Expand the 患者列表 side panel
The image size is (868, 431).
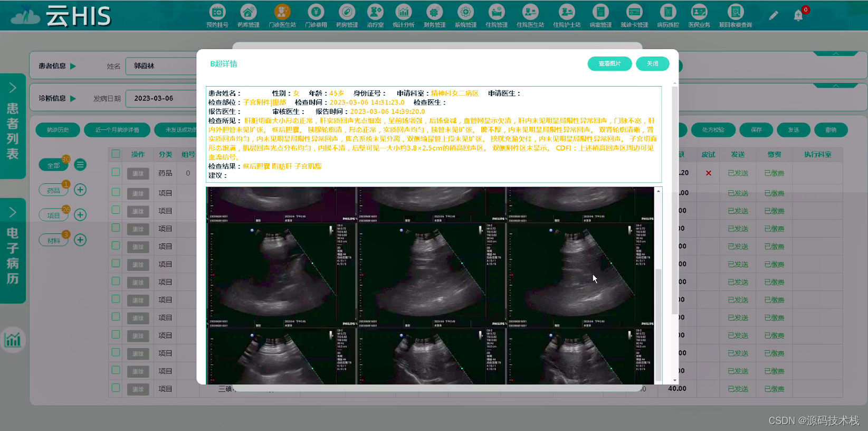tap(13, 126)
